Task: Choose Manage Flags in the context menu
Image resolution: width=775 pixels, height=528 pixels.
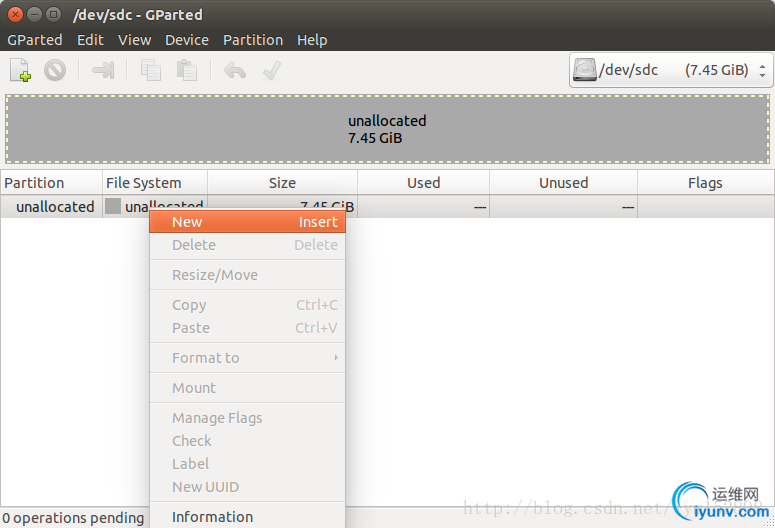Action: click(x=247, y=418)
